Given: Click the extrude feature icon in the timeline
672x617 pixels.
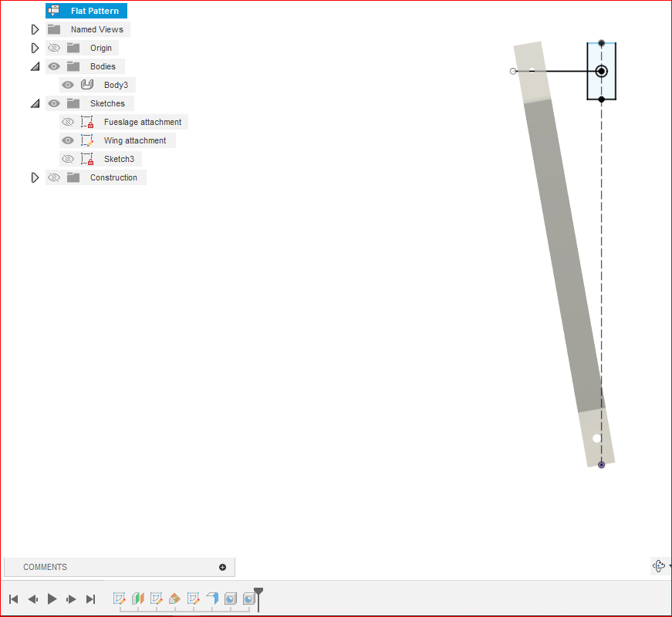Looking at the screenshot, I should (x=138, y=598).
